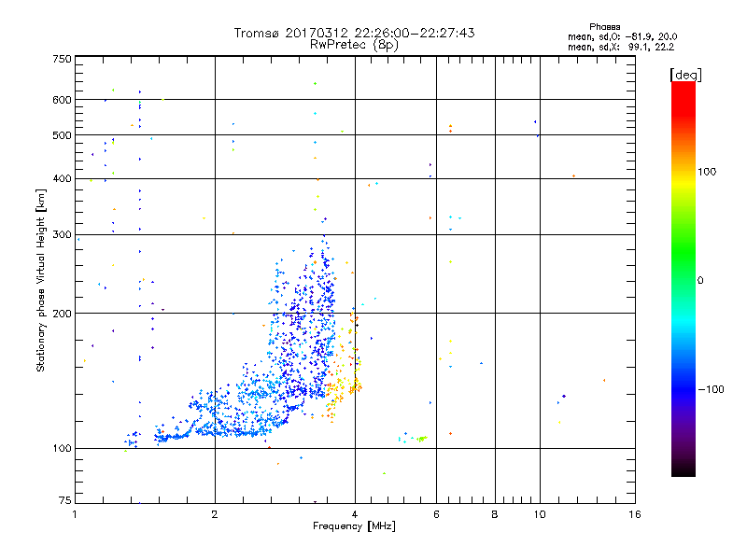Screen dimensions: 747x560
Task: Click the y-axis tick label '200'
Action: pyautogui.click(x=62, y=314)
